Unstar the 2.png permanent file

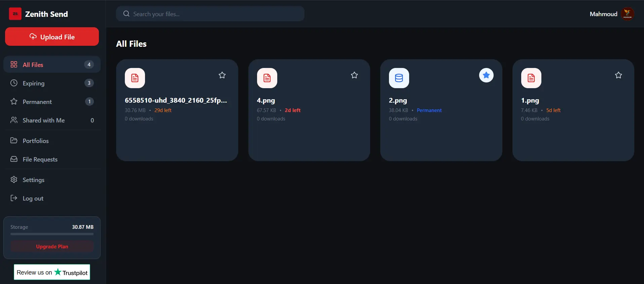coord(486,75)
